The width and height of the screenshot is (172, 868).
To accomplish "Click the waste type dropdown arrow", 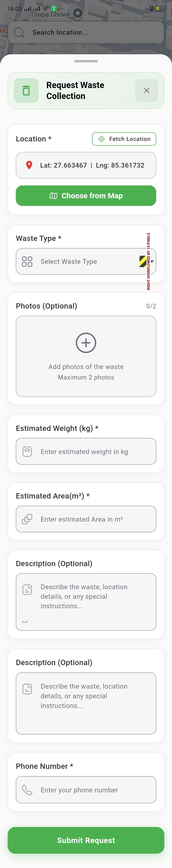I will 152,261.
